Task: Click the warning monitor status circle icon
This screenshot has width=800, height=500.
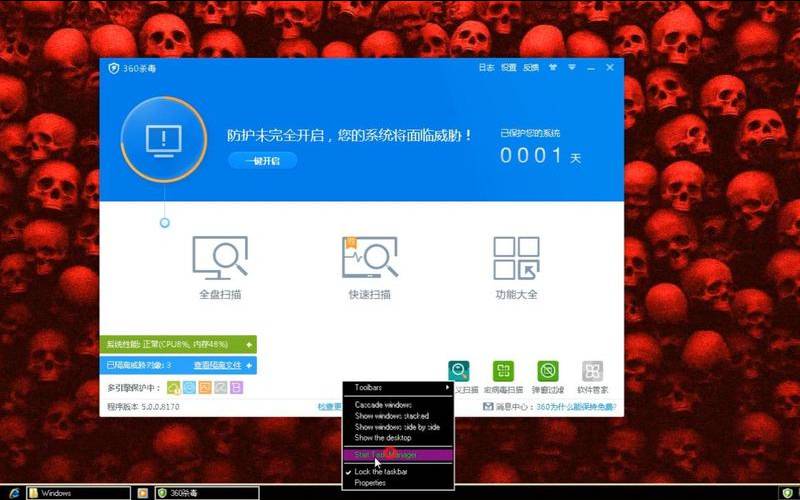Action: (x=164, y=139)
